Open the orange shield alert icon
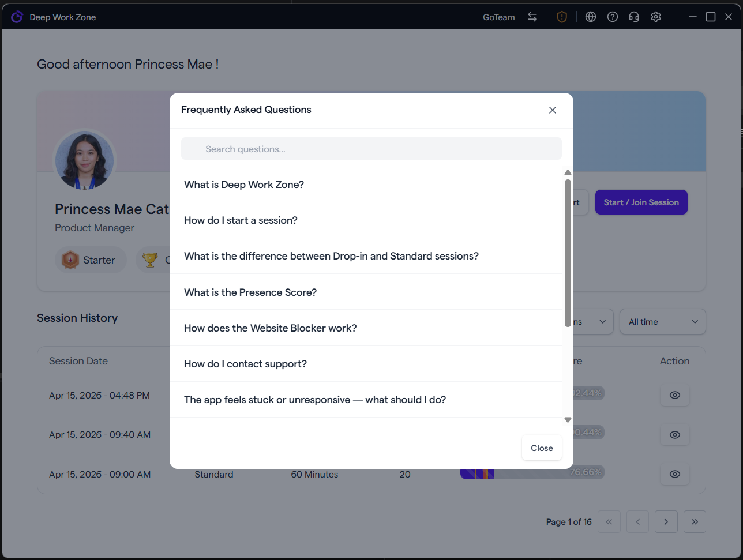This screenshot has width=743, height=560. 562,17
